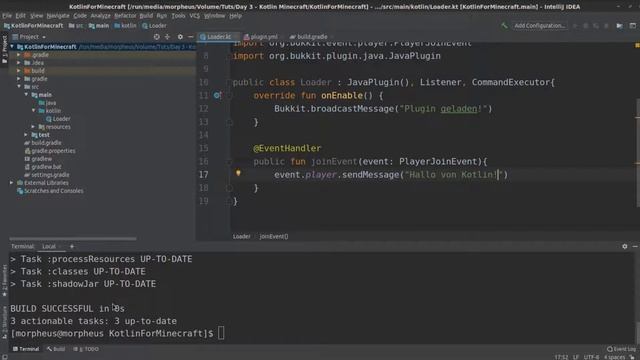Toggle the vertical Favorites side tab
The width and height of the screenshot is (640, 360).
pos(4,280)
